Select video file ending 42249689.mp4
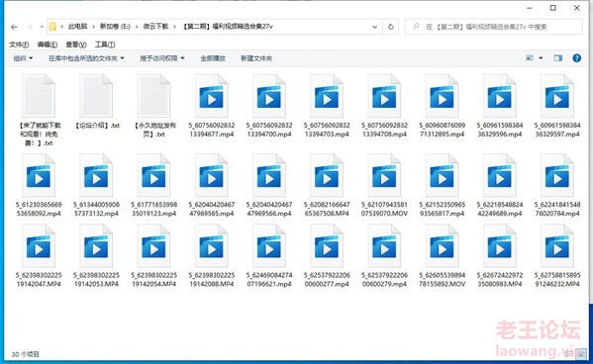This screenshot has height=364, width=593. [500, 185]
